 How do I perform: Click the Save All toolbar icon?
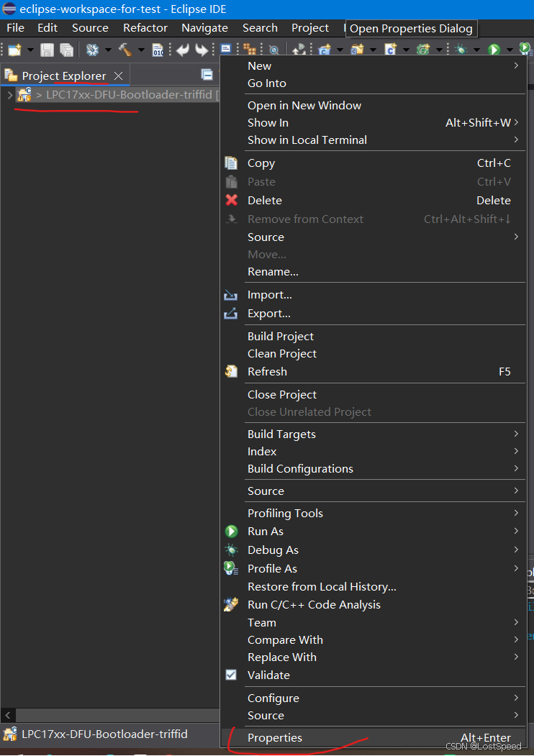coord(66,50)
